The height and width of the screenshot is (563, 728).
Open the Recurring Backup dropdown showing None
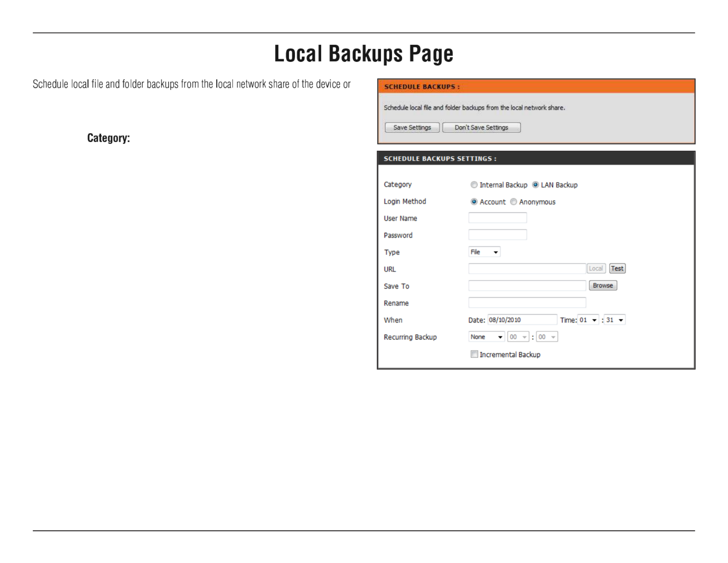point(486,337)
